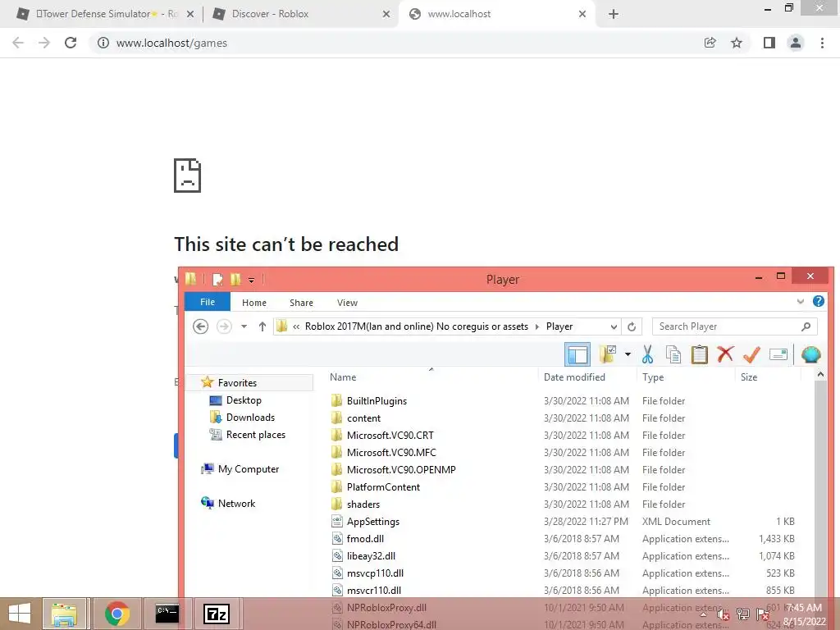
Task: Select the content folder
Action: coord(363,418)
